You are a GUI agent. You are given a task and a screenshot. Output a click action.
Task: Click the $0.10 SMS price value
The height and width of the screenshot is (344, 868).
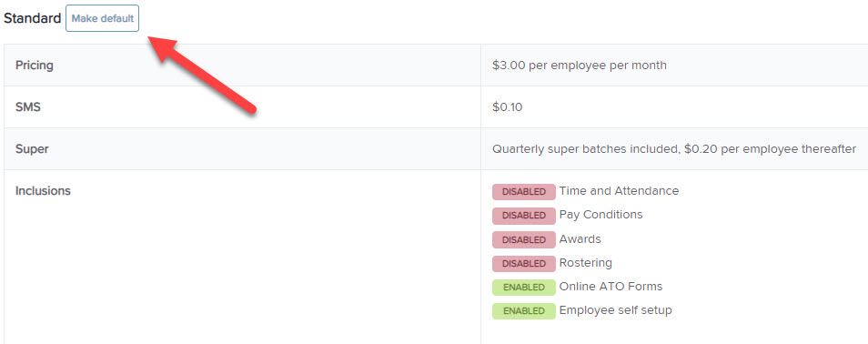507,107
